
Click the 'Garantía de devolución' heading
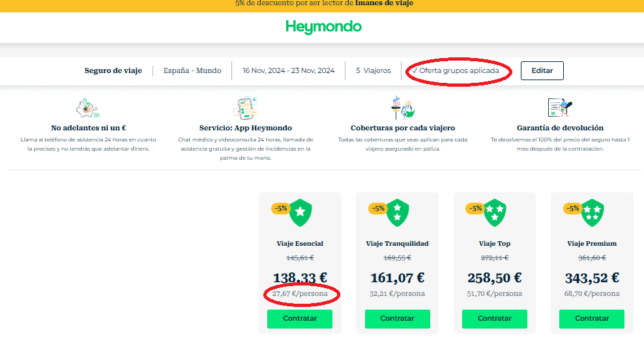click(560, 128)
